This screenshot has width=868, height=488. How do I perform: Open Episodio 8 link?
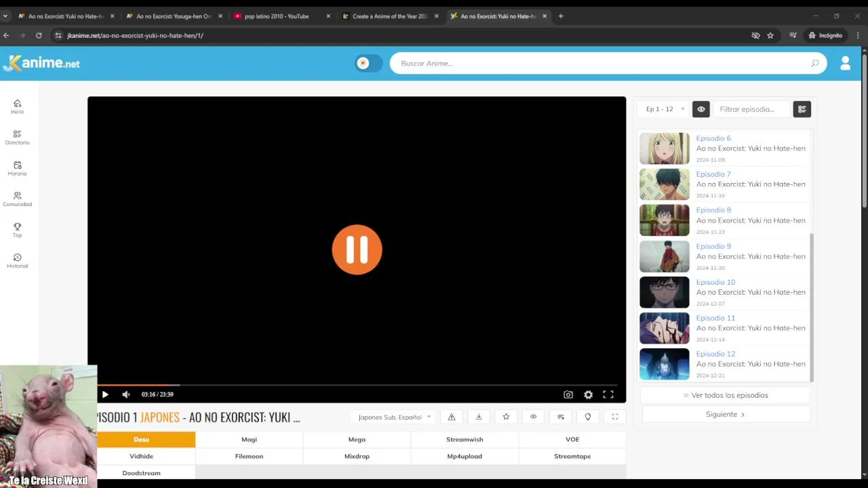click(713, 210)
